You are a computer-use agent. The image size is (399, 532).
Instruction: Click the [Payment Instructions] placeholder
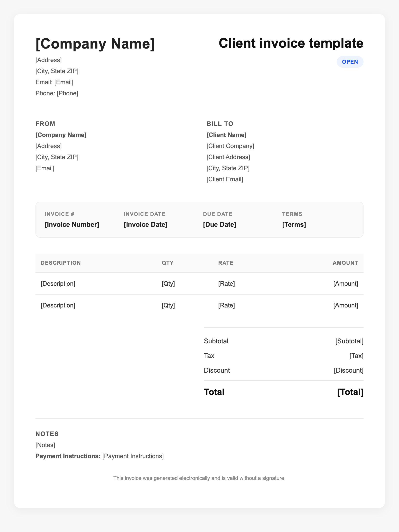(x=133, y=456)
